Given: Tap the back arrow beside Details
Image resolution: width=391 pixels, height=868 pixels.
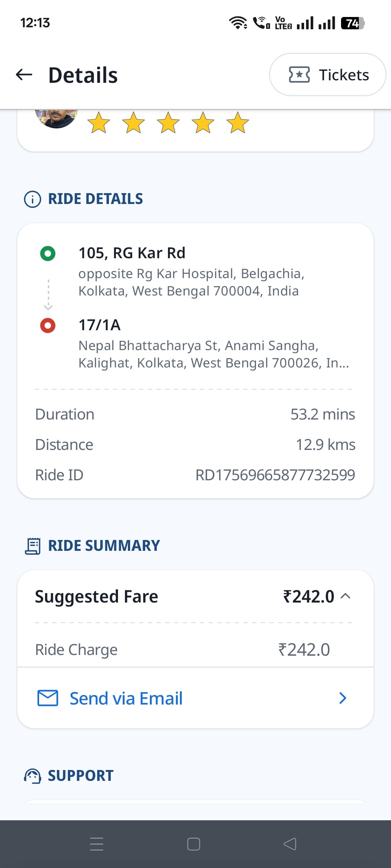Looking at the screenshot, I should 24,75.
